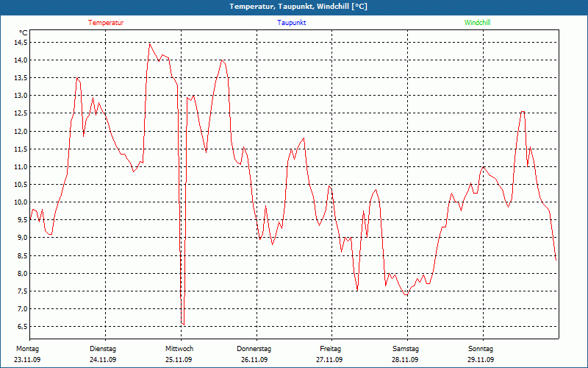Click the red Temperatur legend label
Viewport: 588px width, 368px height.
click(106, 23)
